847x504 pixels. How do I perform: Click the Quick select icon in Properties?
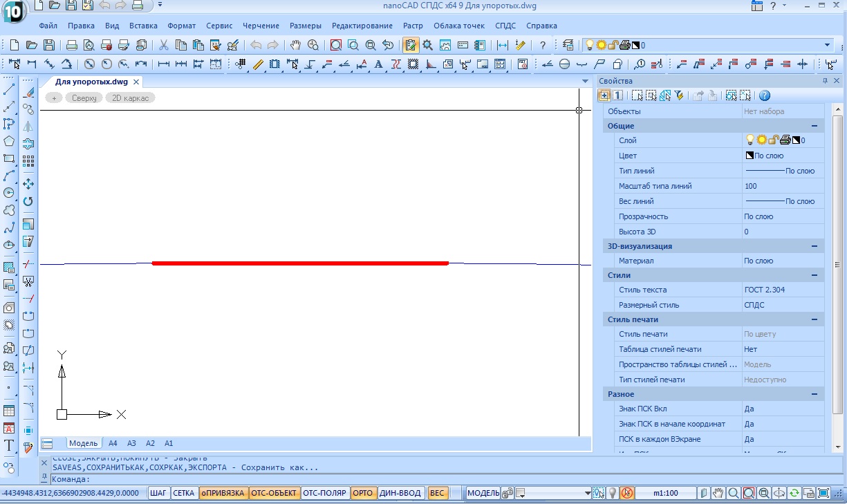680,96
